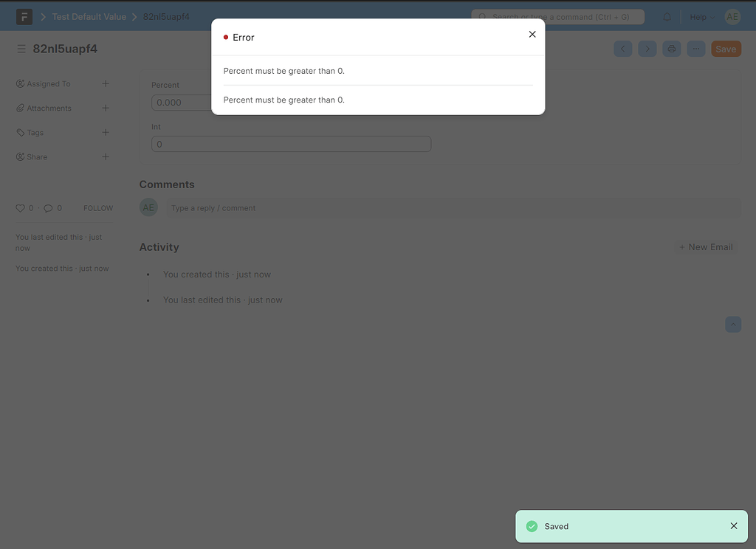This screenshot has height=549, width=756.
Task: Click FOLLOW to follow this document
Action: (97, 207)
